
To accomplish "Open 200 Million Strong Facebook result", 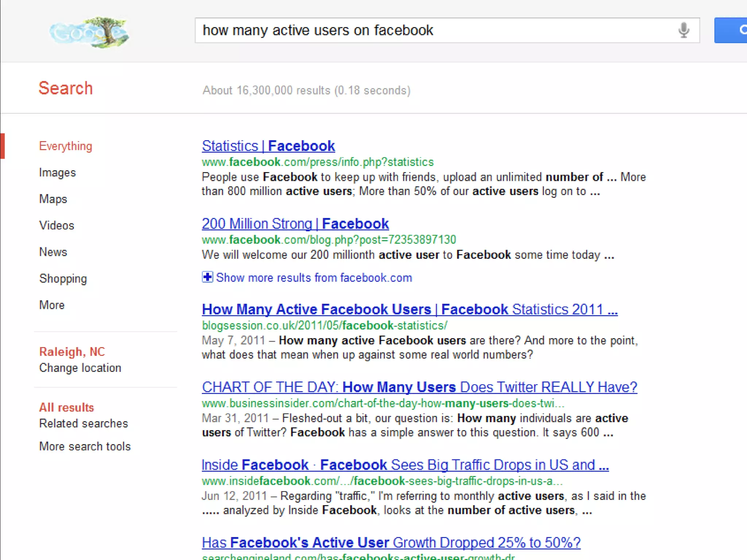I will [295, 224].
